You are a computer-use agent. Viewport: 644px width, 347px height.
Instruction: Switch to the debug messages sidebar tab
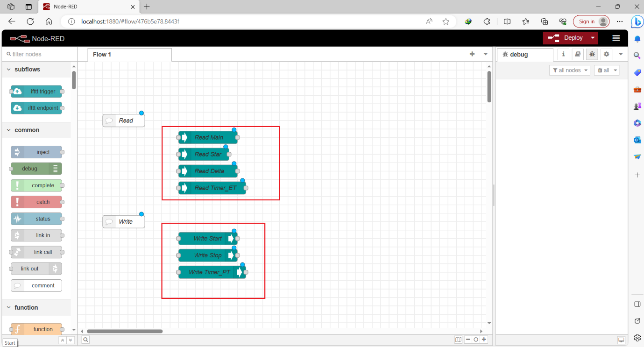coord(592,54)
